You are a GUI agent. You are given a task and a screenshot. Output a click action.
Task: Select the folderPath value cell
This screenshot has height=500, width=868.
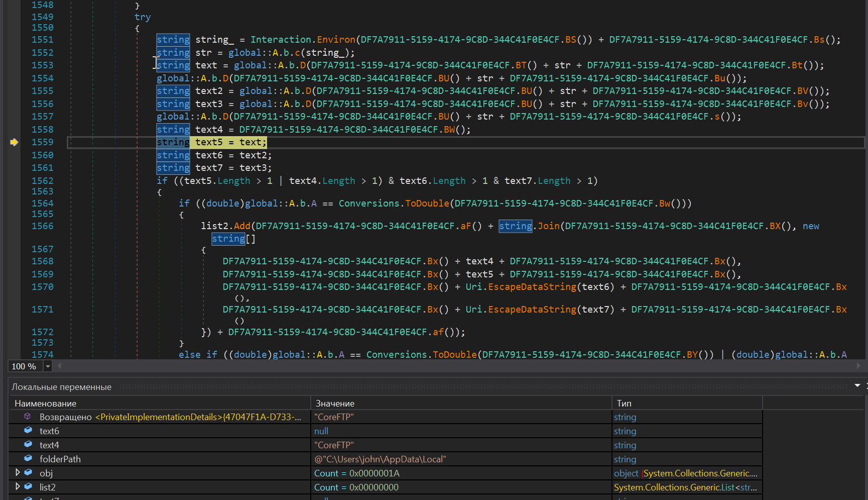380,459
